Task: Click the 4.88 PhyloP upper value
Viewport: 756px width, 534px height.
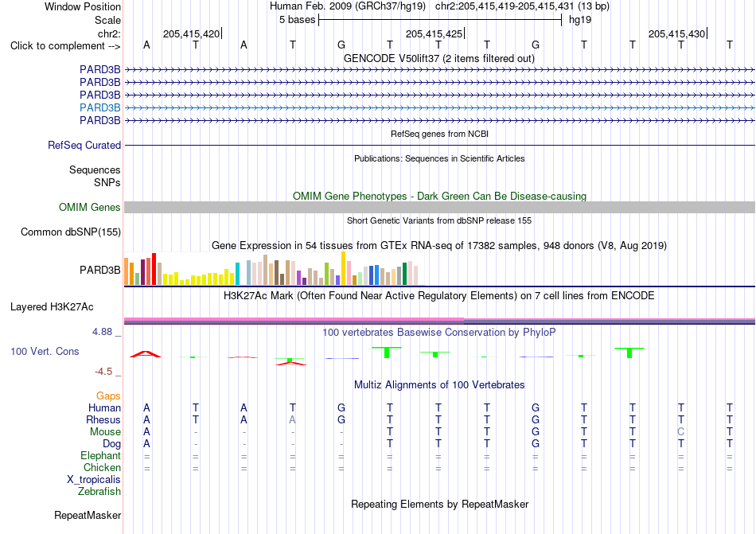Action: click(102, 332)
